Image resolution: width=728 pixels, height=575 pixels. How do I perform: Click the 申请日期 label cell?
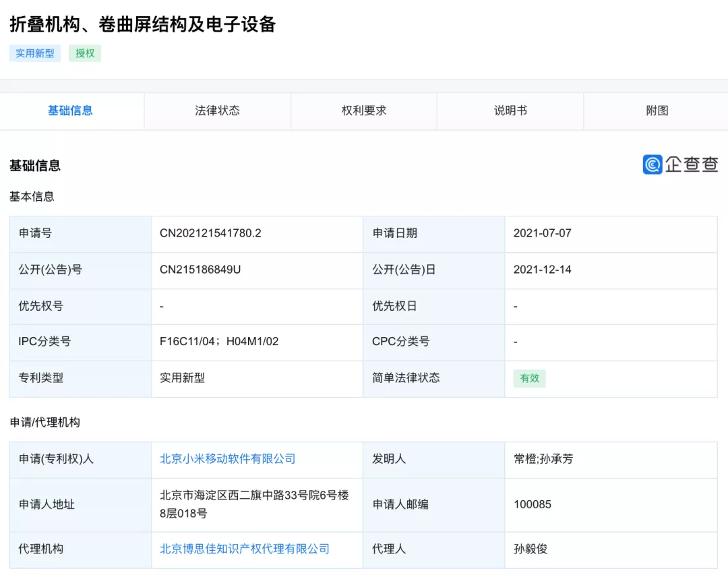coord(433,233)
